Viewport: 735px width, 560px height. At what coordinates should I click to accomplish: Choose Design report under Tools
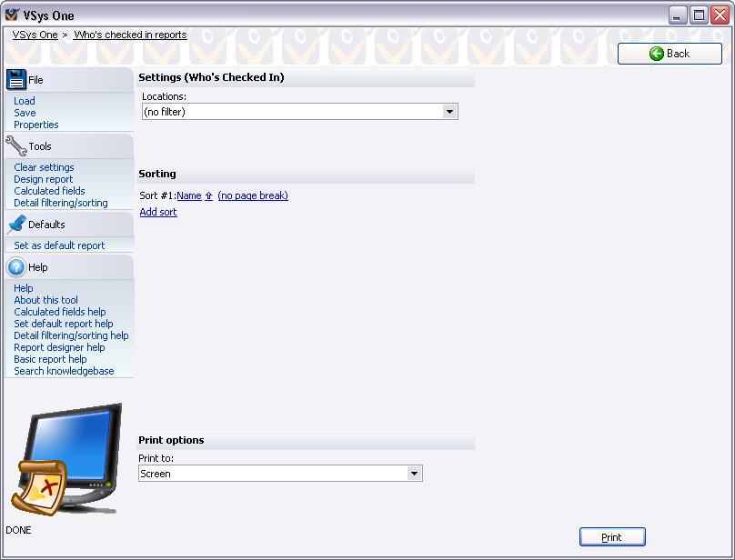pyautogui.click(x=44, y=179)
